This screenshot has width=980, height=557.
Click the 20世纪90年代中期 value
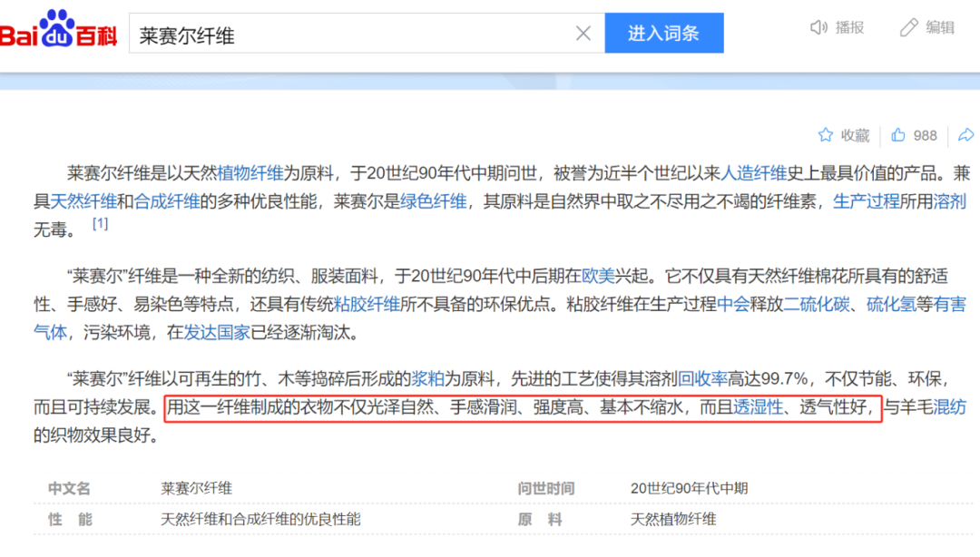tap(689, 488)
